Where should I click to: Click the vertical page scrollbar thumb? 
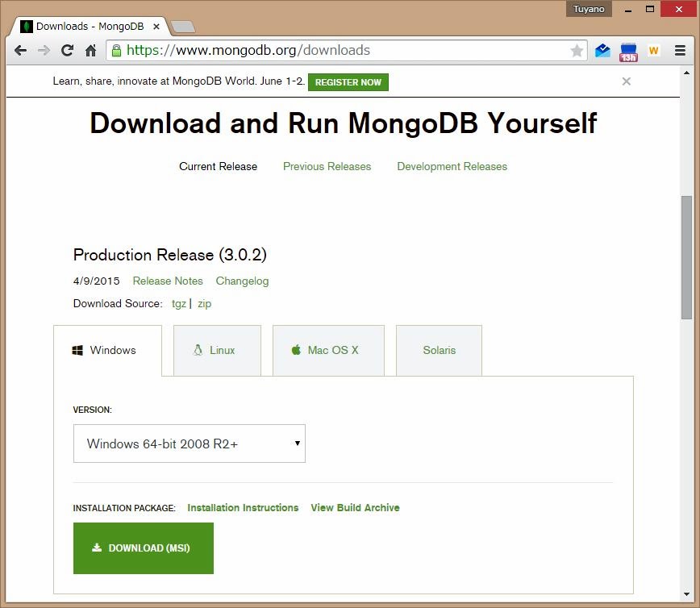pyautogui.click(x=686, y=256)
